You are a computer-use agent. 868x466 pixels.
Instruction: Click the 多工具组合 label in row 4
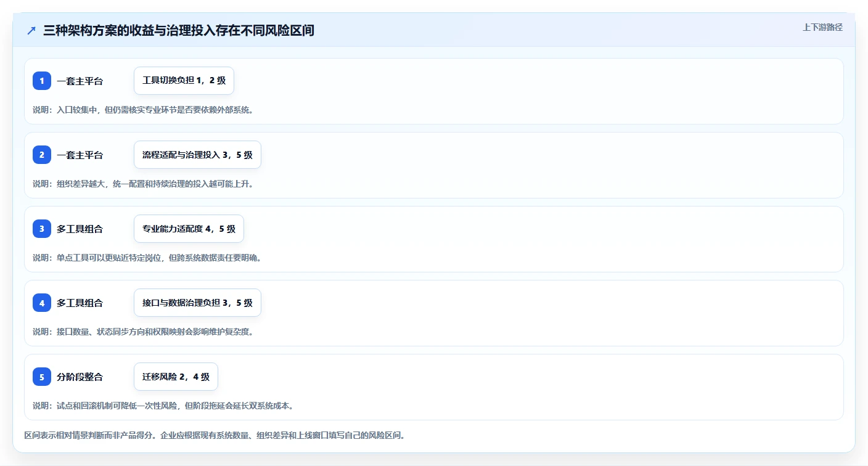80,303
